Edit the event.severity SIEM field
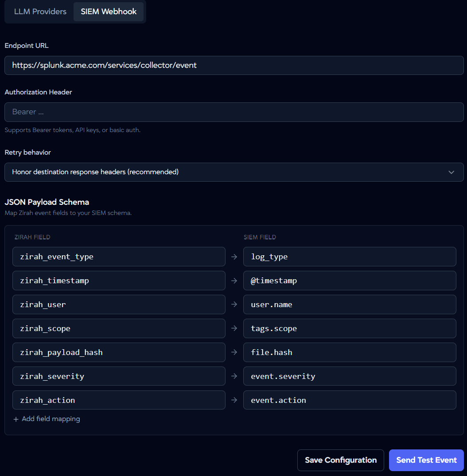Screen dimensions: 467x476 350,376
